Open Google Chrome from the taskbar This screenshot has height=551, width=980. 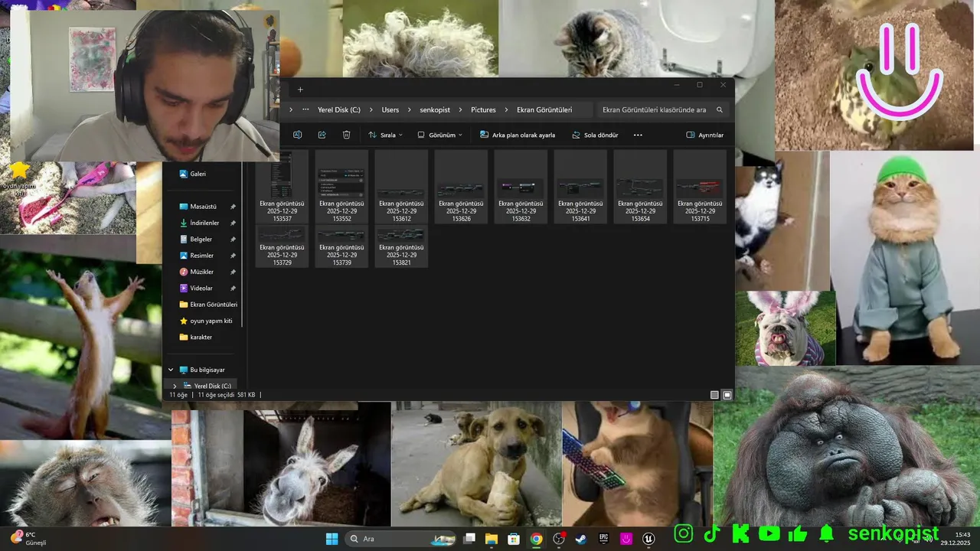coord(536,539)
